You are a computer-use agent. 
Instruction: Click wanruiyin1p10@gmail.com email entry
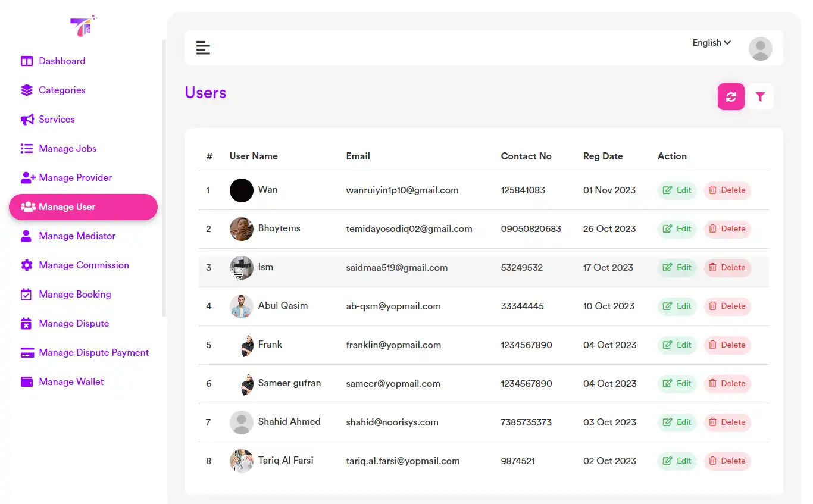point(402,190)
